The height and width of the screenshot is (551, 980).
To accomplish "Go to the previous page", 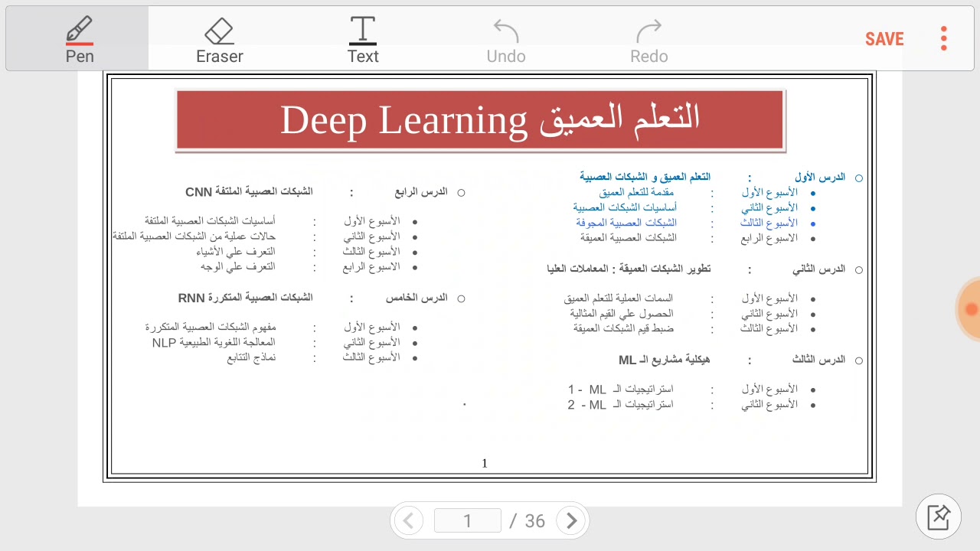I will click(x=408, y=521).
